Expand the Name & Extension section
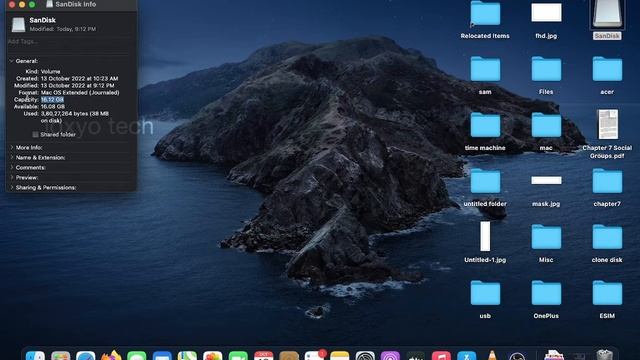 [x=11, y=158]
